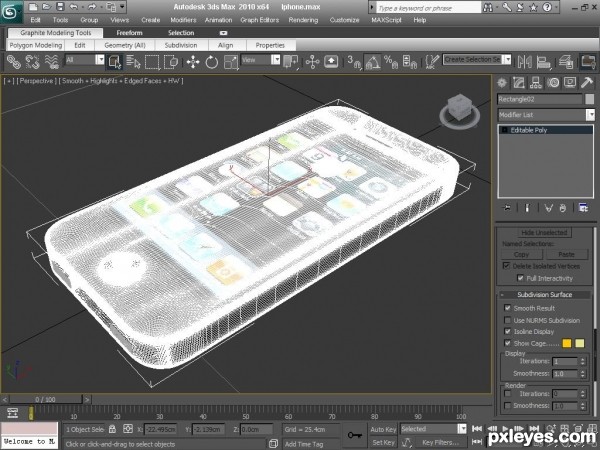Viewport: 600px width, 450px height.
Task: Switch to the Modify command panel
Action: (519, 83)
